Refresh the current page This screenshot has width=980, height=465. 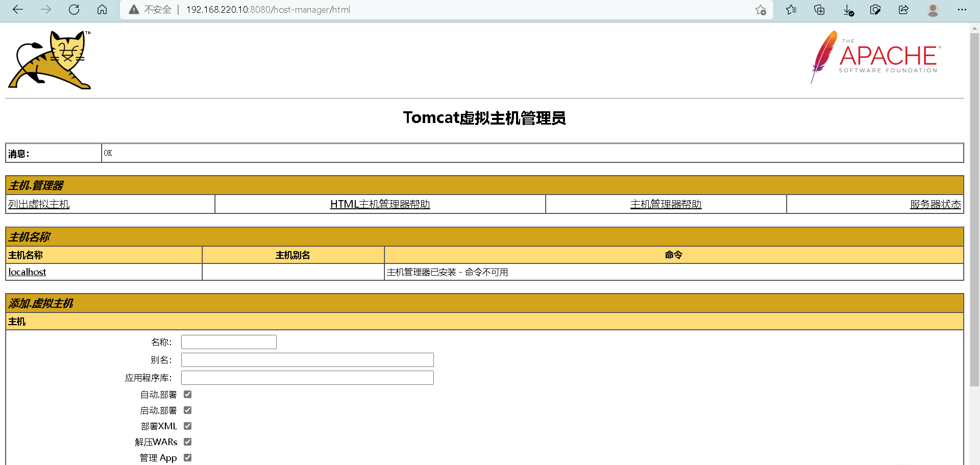click(74, 10)
